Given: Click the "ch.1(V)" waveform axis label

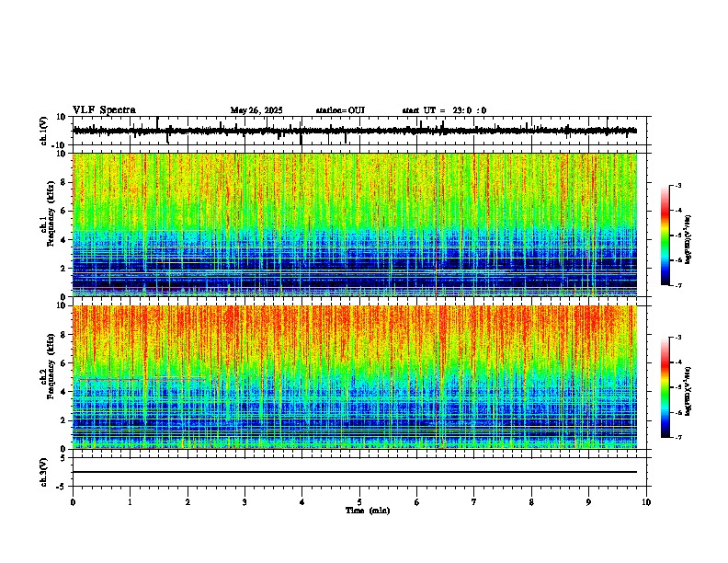Looking at the screenshot, I should click(44, 131).
